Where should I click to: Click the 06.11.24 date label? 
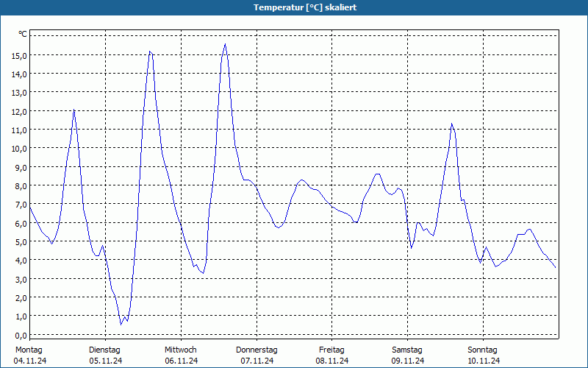[182, 361]
